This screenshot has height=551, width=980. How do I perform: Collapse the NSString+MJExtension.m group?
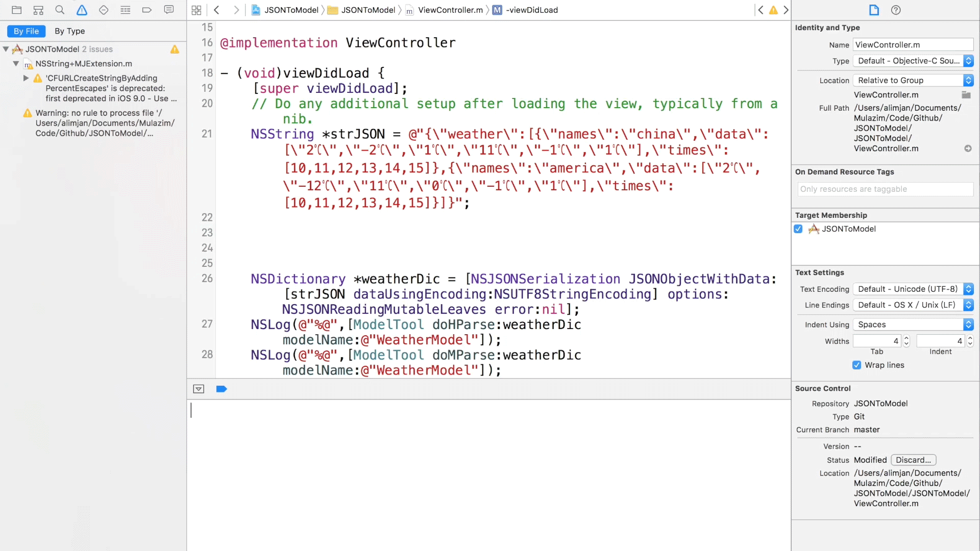(x=16, y=64)
